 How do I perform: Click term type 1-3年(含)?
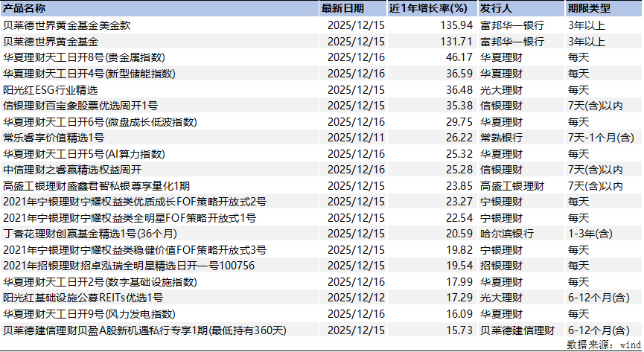coord(590,234)
